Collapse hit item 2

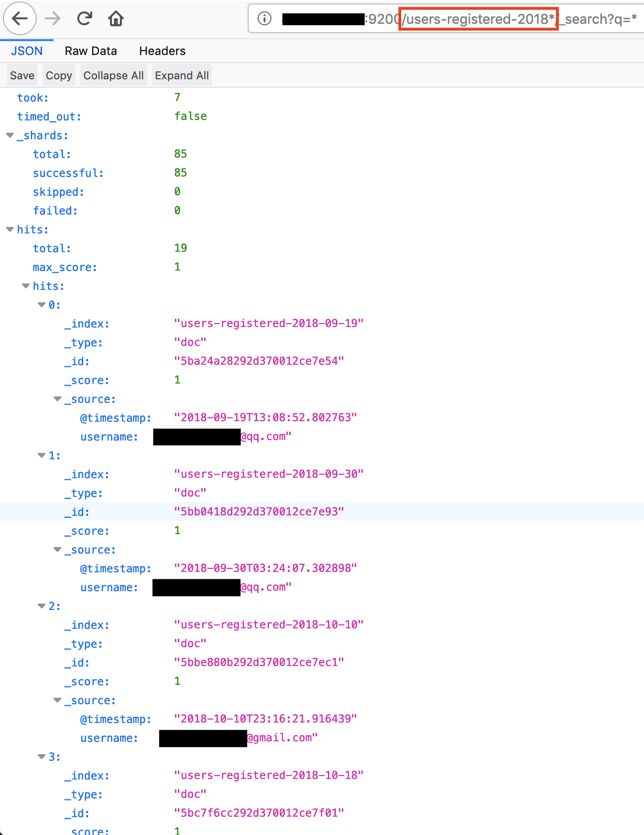(42, 606)
